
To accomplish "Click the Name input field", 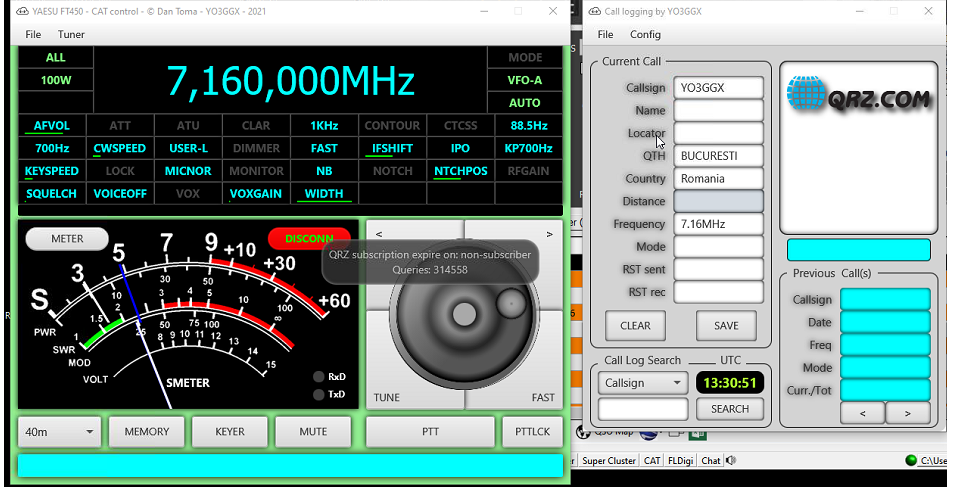I will [719, 111].
